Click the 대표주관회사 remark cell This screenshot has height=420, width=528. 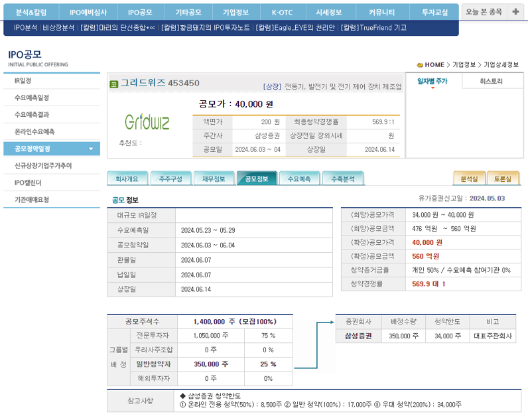click(x=493, y=336)
